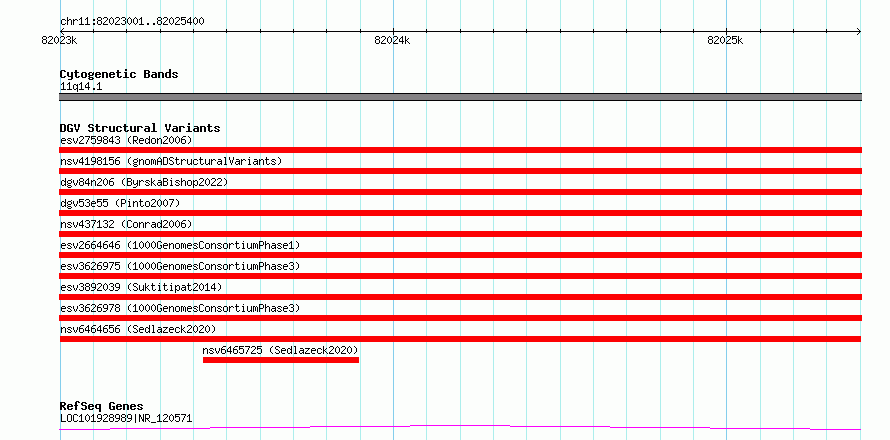
Task: Click the Cytogenetic Bands track heading
Action: pos(119,74)
